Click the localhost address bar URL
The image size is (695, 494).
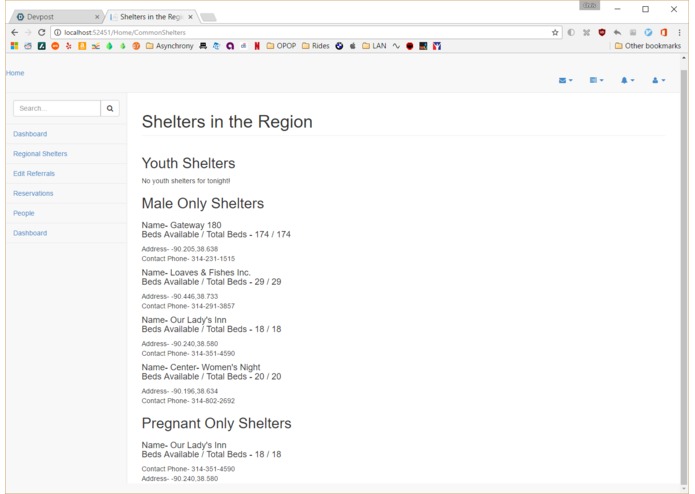click(x=125, y=32)
